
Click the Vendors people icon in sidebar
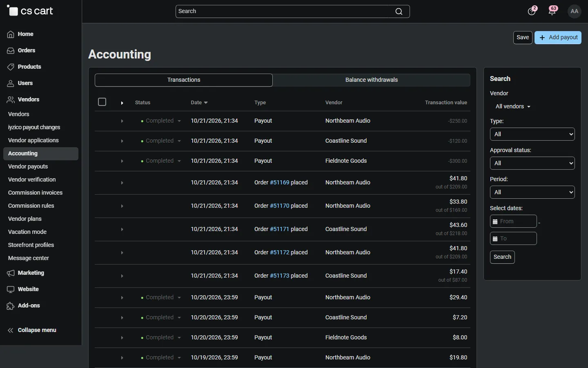click(11, 100)
